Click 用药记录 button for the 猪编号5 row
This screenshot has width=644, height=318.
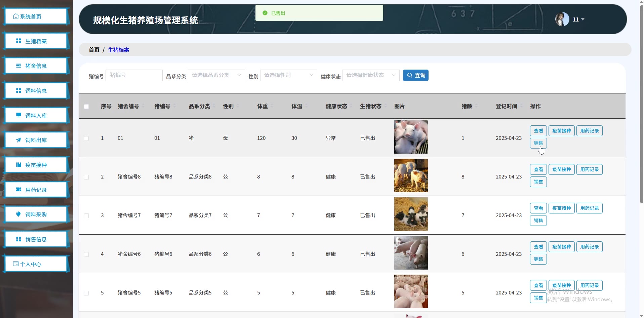point(590,285)
